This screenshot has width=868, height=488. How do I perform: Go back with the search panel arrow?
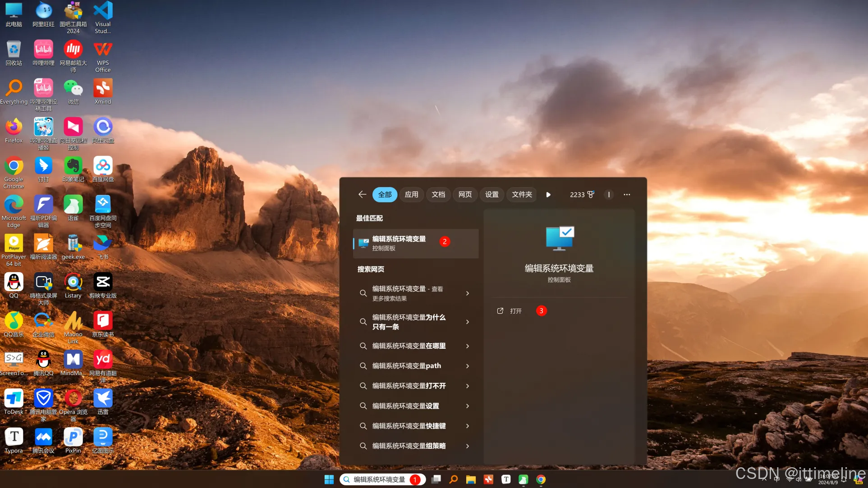click(x=362, y=194)
